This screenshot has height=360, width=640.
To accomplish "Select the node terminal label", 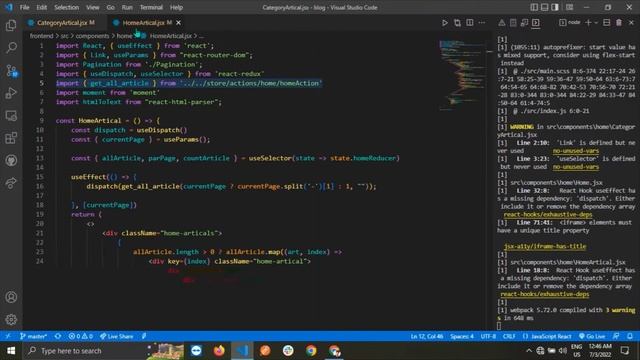I will pos(570,22).
